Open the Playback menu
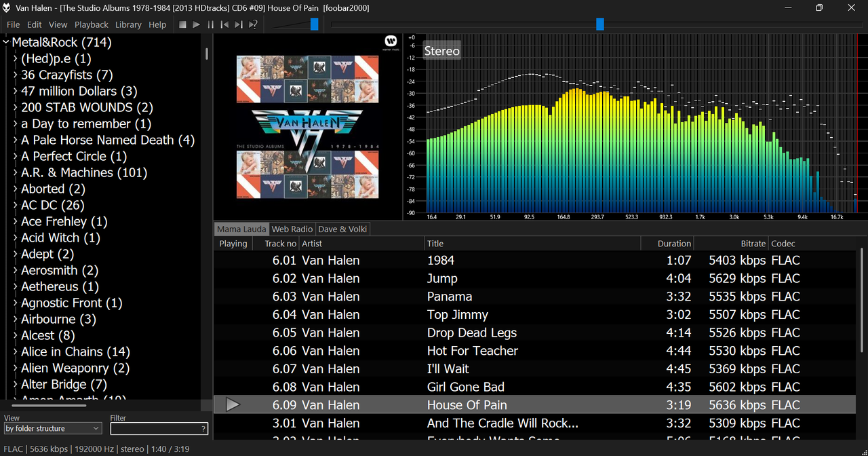The height and width of the screenshot is (456, 868). tap(92, 24)
